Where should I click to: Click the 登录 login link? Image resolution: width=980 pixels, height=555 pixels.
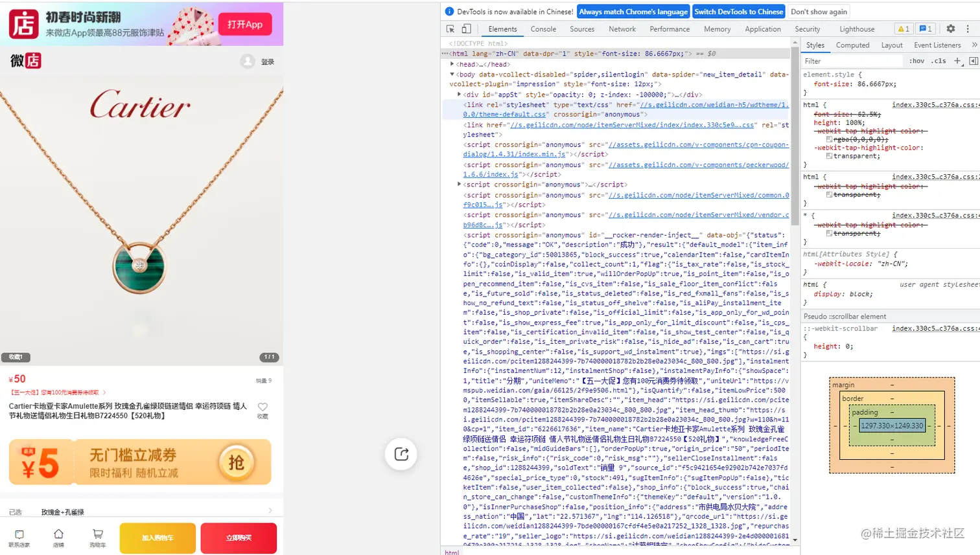(268, 62)
